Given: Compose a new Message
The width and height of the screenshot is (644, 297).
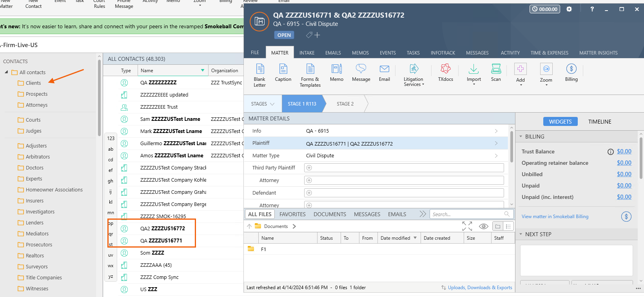Looking at the screenshot, I should click(361, 73).
